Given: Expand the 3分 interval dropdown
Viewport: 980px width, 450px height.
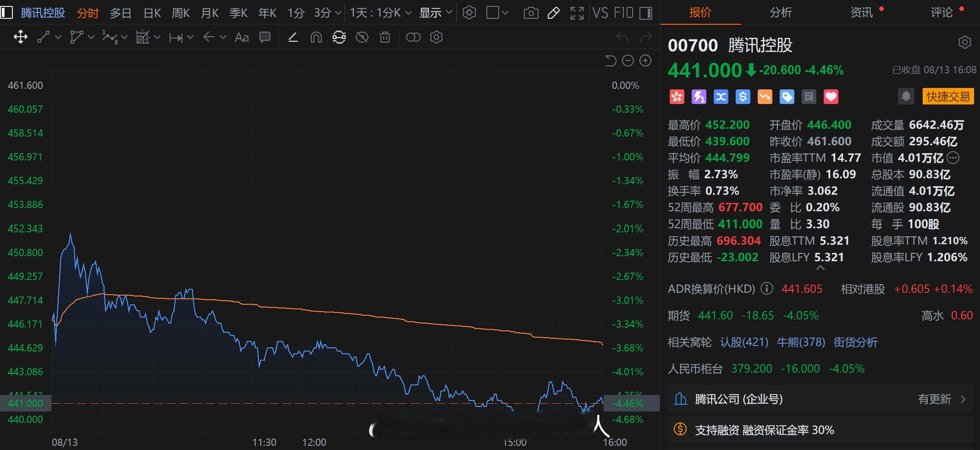Looking at the screenshot, I should (x=327, y=13).
